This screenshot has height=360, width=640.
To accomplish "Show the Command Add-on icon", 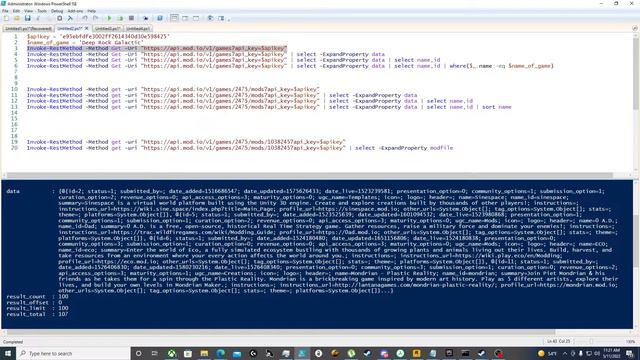I will [221, 18].
